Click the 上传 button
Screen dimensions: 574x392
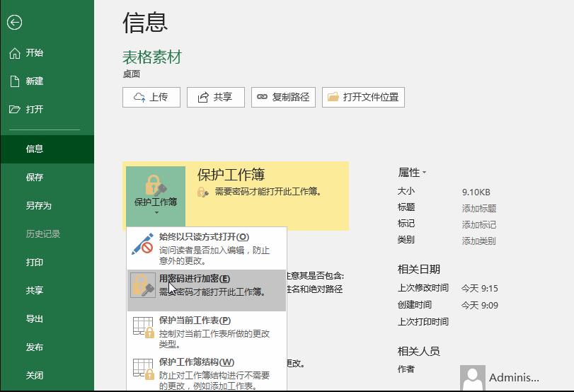[151, 98]
